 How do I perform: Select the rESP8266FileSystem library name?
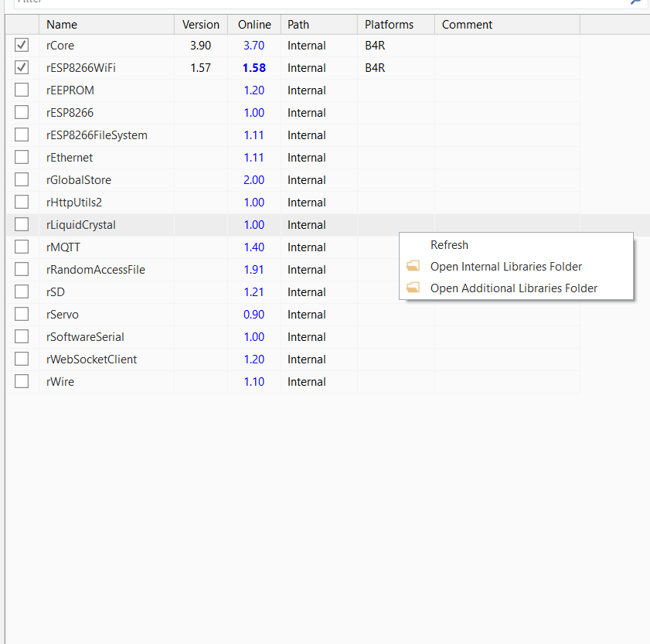coord(97,135)
